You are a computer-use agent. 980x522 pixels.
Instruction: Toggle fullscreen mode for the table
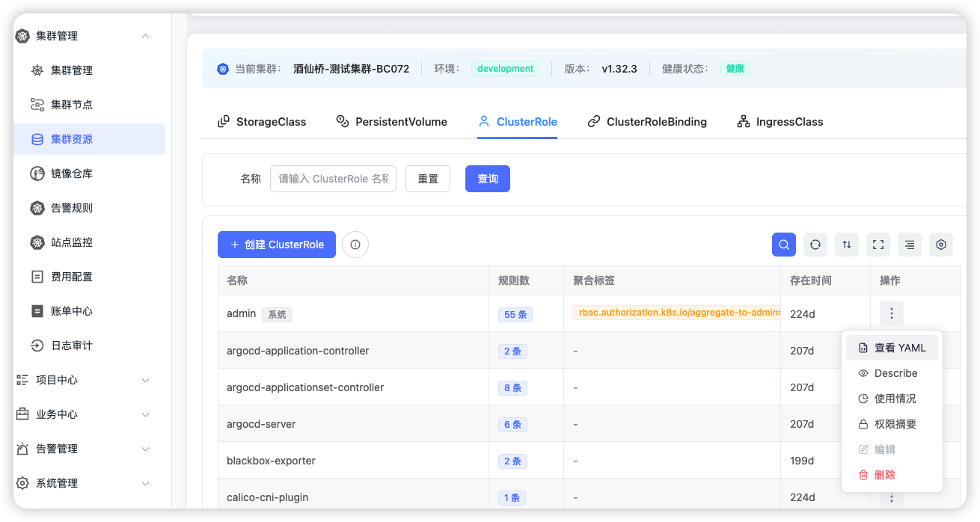click(878, 245)
